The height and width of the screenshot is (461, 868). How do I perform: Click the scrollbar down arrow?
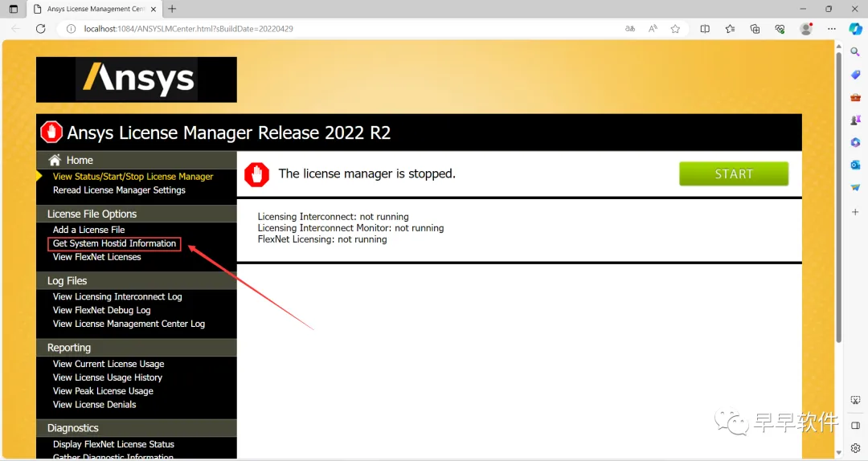pyautogui.click(x=838, y=452)
